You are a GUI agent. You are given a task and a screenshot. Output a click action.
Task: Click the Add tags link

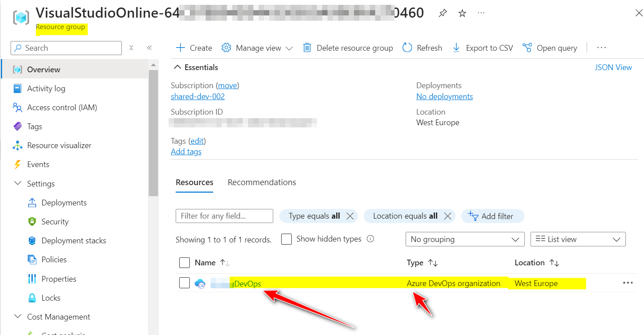tap(186, 152)
